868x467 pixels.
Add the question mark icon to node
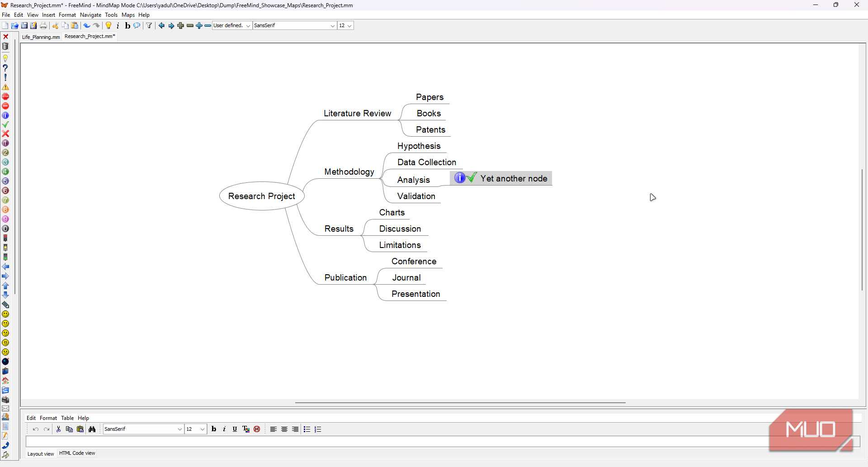(5, 68)
